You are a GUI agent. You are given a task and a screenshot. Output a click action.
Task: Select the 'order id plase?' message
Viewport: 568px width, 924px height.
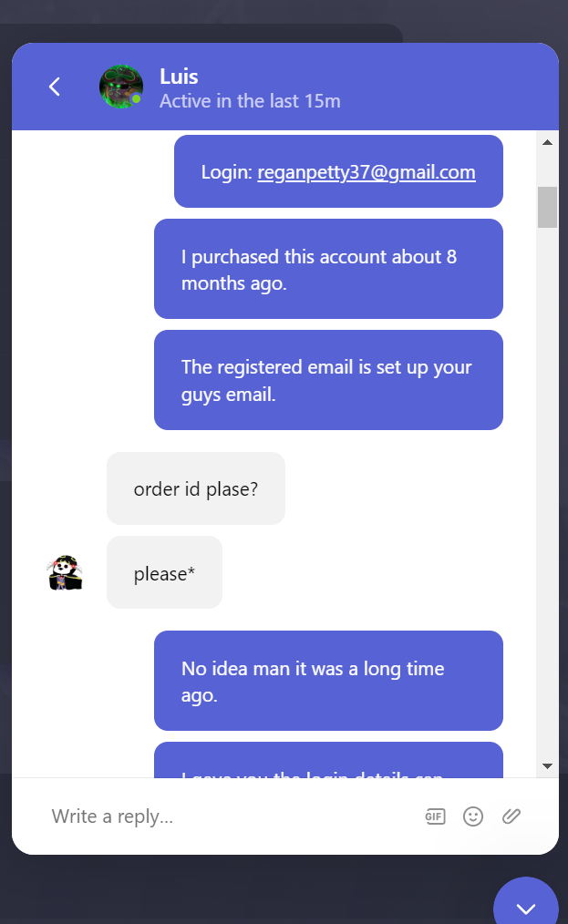pyautogui.click(x=196, y=488)
